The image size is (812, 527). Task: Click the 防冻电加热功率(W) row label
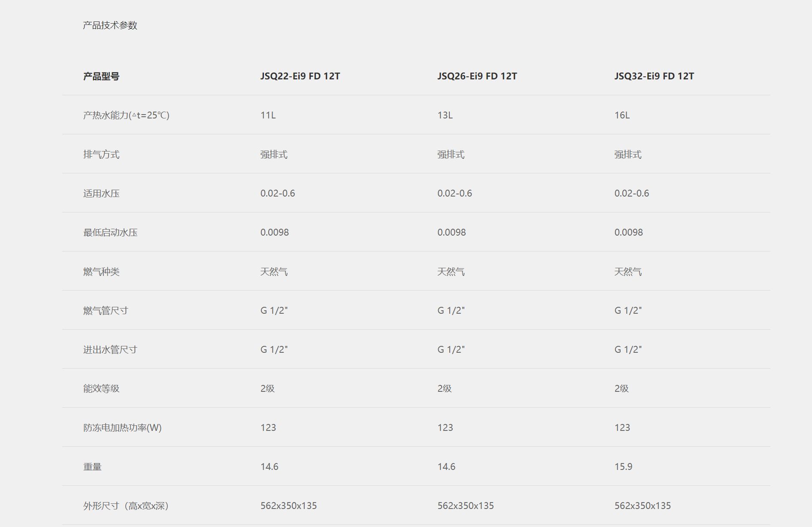click(x=122, y=427)
